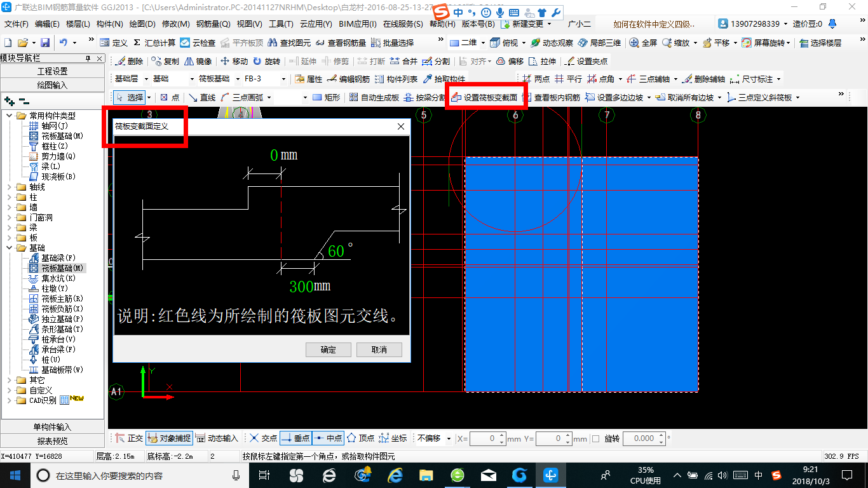Toggle 垂点 perpendicular snap

click(295, 438)
